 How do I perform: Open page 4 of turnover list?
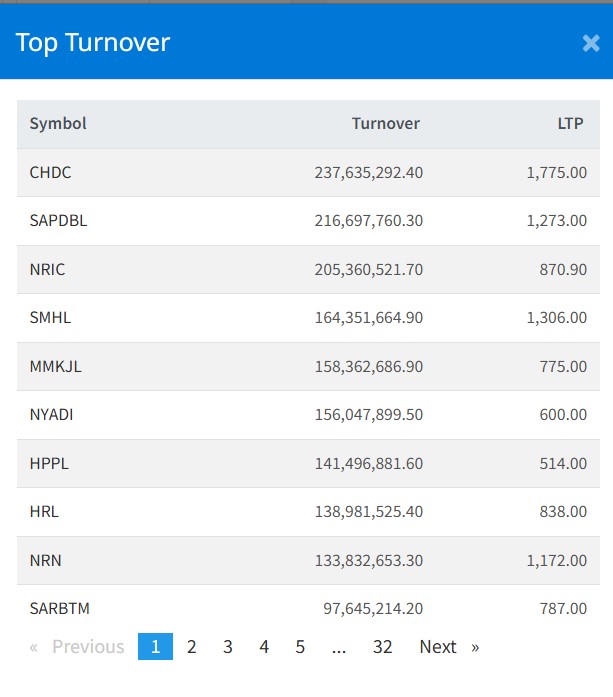point(264,647)
